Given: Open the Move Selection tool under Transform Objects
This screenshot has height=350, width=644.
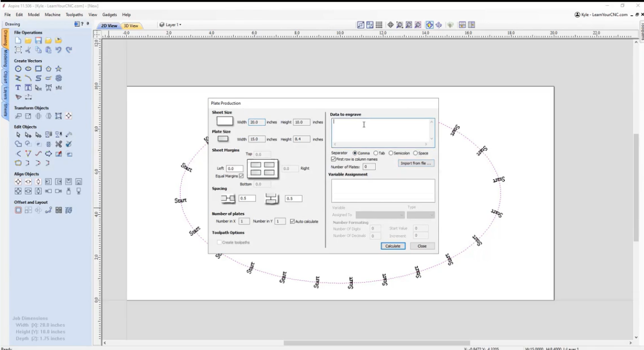Looking at the screenshot, I should pos(18,116).
